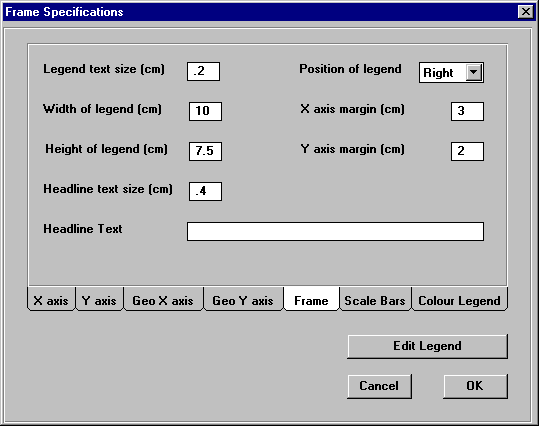This screenshot has height=426, width=539.
Task: Switch to the Y axis tab
Action: (x=99, y=300)
